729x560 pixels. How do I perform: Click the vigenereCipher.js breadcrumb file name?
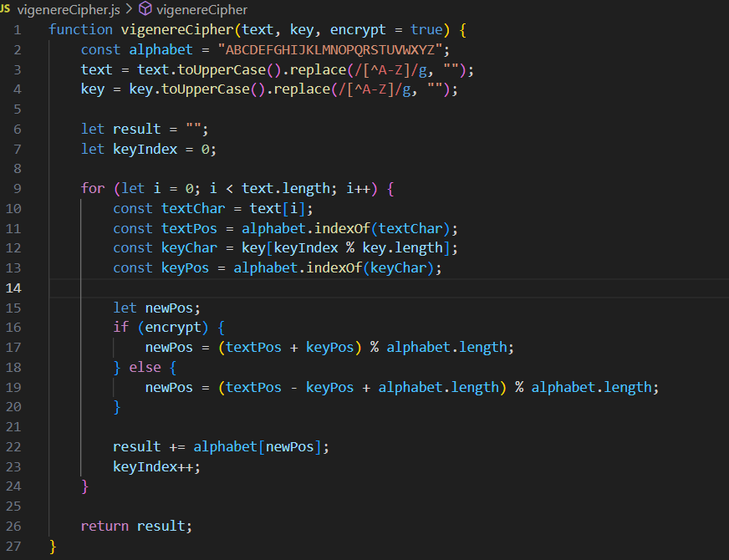pyautogui.click(x=69, y=10)
